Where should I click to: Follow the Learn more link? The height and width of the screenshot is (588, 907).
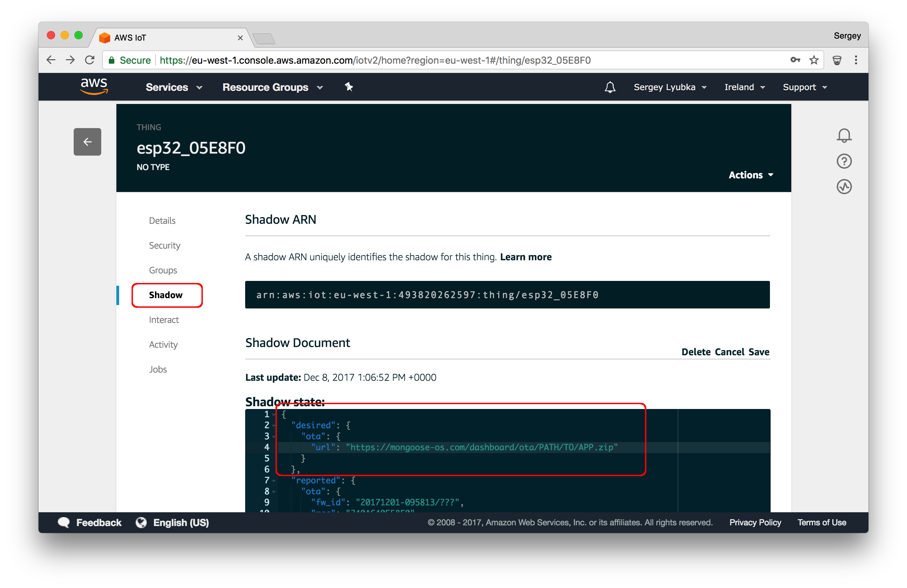point(525,257)
